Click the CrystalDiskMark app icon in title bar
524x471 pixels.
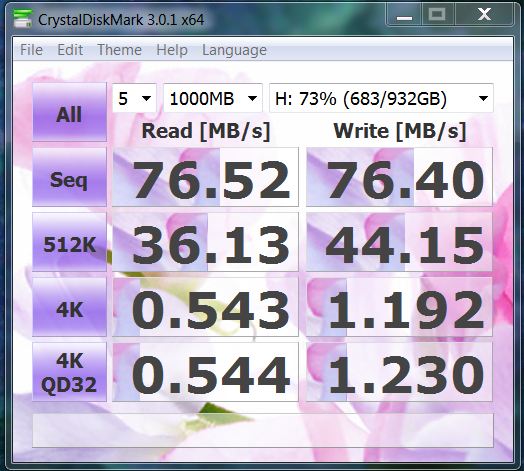click(x=23, y=19)
